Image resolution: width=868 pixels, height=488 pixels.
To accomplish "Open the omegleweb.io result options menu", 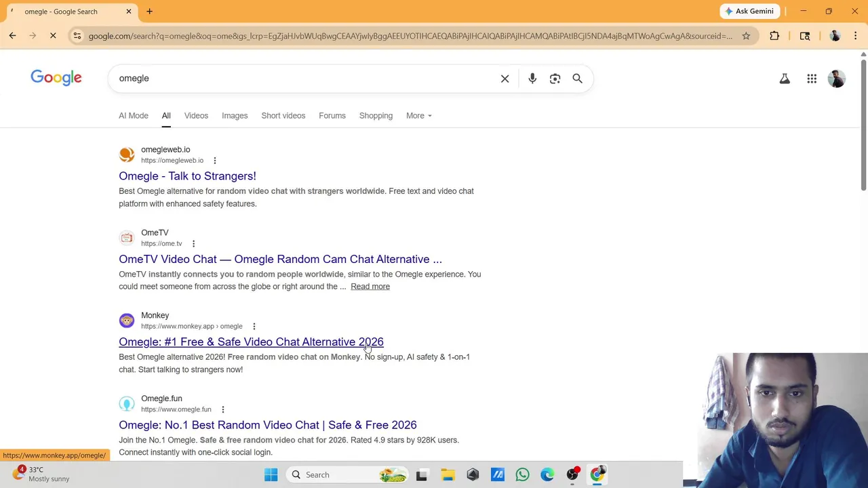I will pos(214,161).
